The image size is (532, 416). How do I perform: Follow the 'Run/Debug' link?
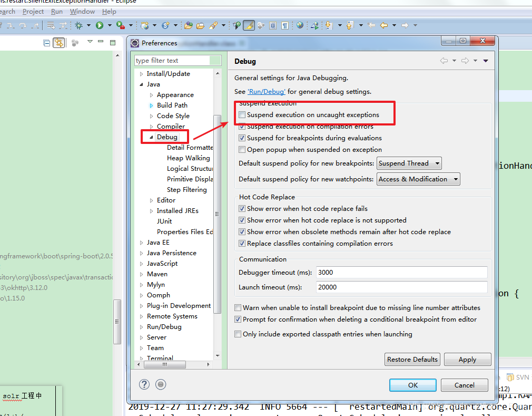[267, 91]
